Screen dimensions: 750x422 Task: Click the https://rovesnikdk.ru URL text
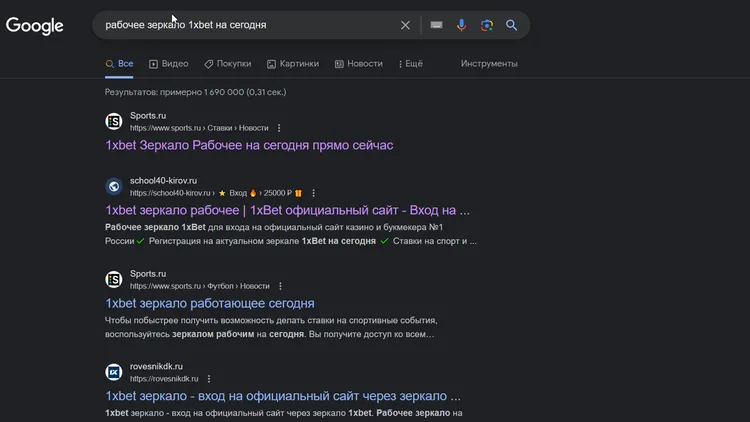164,379
